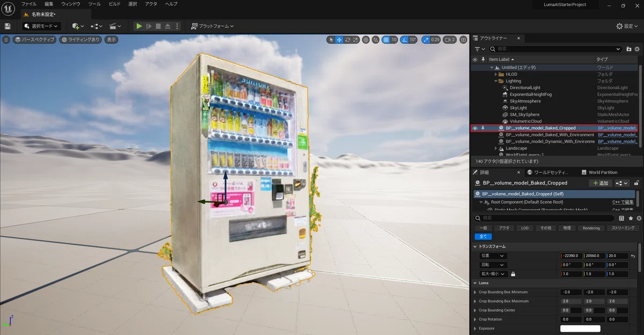Select SkyAtmosphere in the outliner
644x335 pixels.
[x=525, y=101]
